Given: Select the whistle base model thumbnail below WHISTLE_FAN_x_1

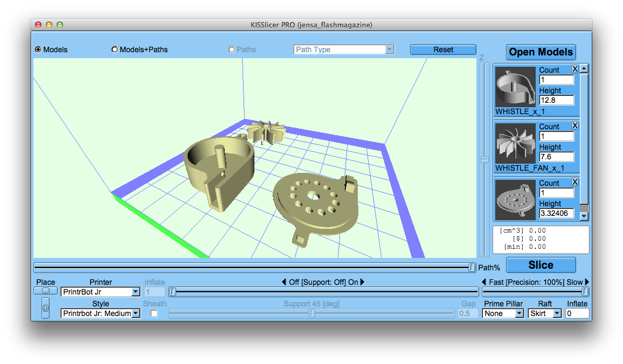Looking at the screenshot, I should 514,199.
